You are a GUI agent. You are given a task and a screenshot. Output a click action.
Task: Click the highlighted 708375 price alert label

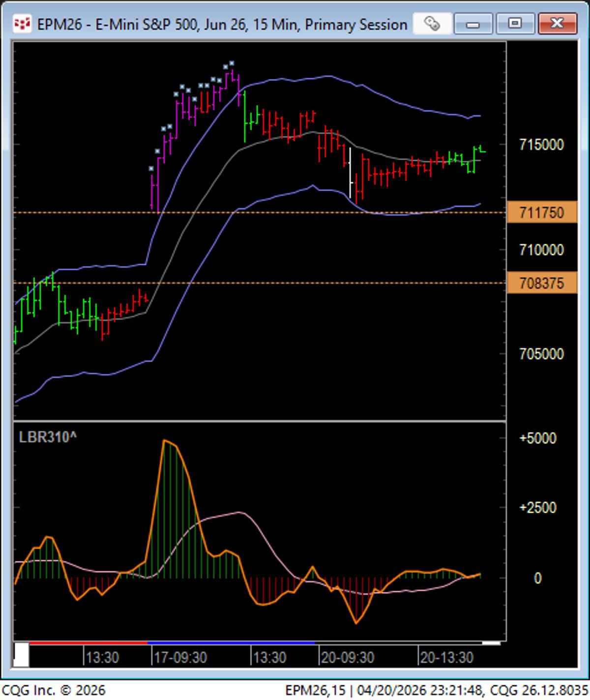[x=543, y=284]
